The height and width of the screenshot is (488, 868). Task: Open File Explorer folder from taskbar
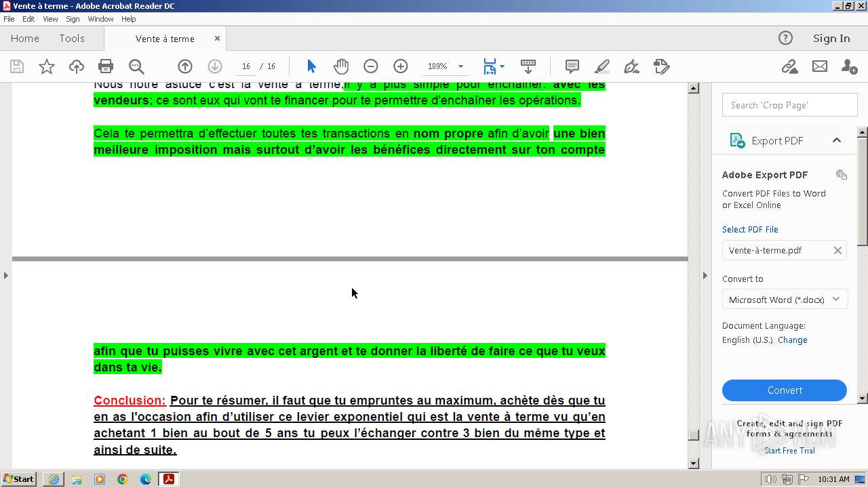[77, 479]
